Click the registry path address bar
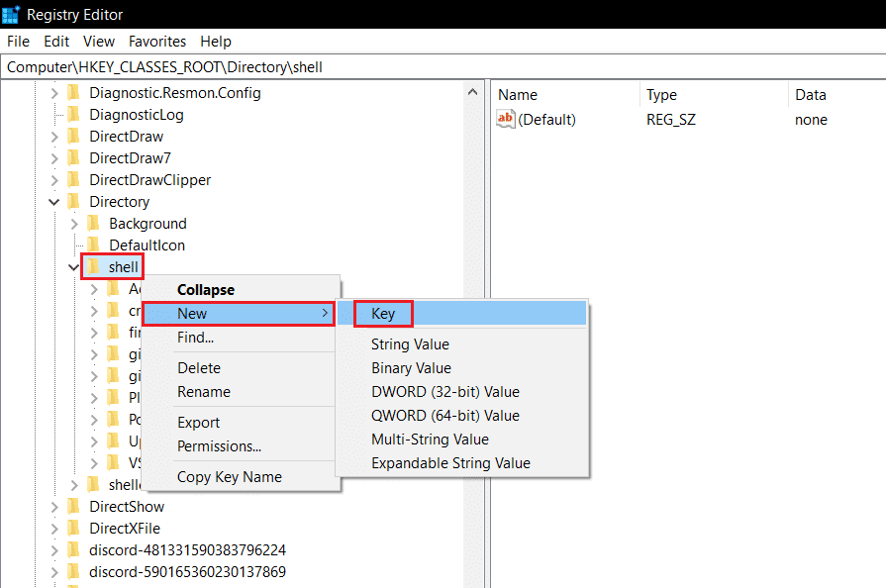The height and width of the screenshot is (588, 886). (198, 65)
